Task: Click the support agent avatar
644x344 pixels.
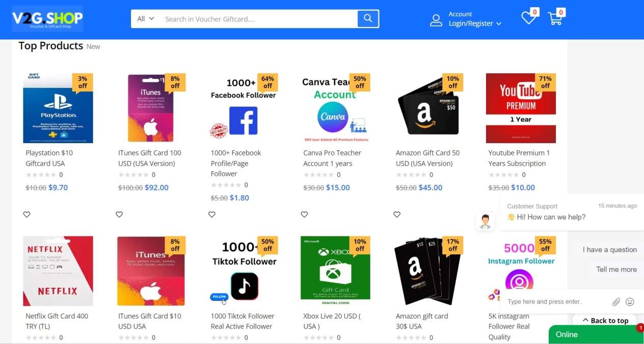Action: click(485, 221)
